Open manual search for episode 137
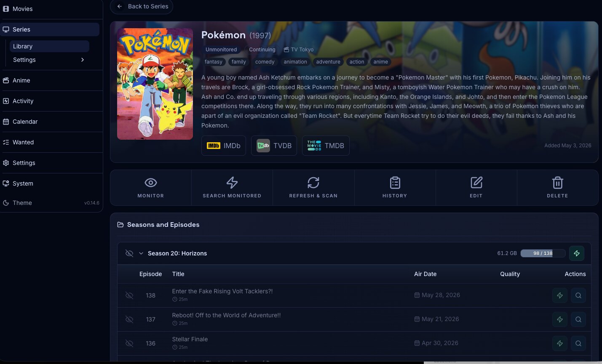Image resolution: width=602 pixels, height=364 pixels. pyautogui.click(x=578, y=319)
